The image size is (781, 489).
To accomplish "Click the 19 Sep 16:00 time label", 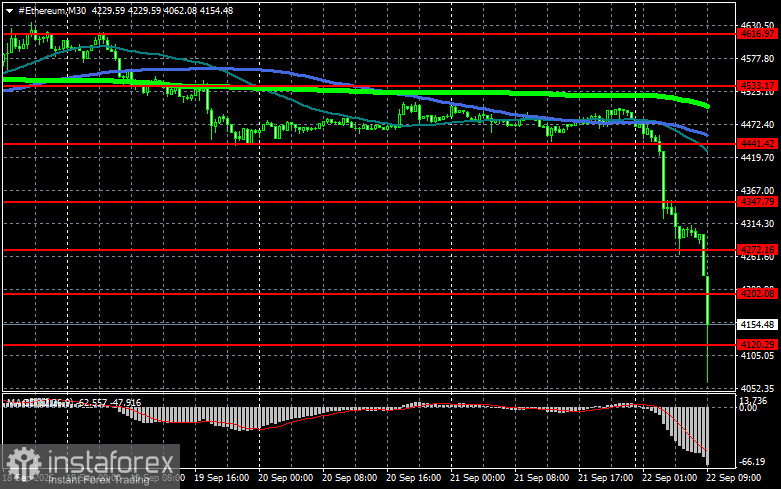I will coord(221,478).
